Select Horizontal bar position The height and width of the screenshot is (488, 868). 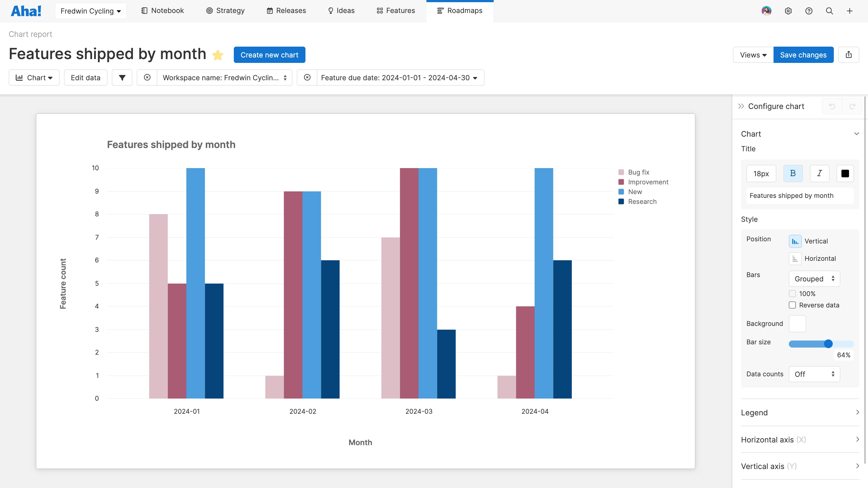tap(795, 258)
